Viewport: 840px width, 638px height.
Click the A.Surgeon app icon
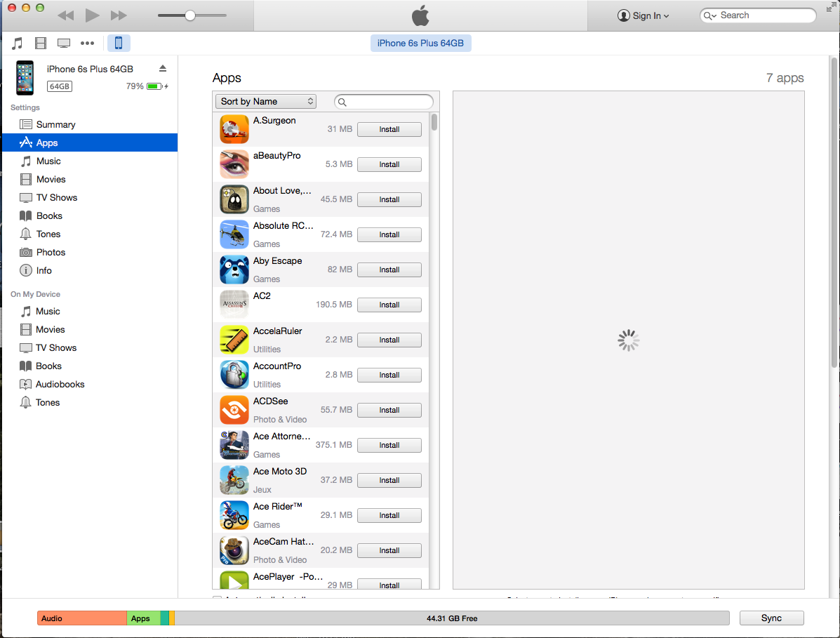click(234, 129)
